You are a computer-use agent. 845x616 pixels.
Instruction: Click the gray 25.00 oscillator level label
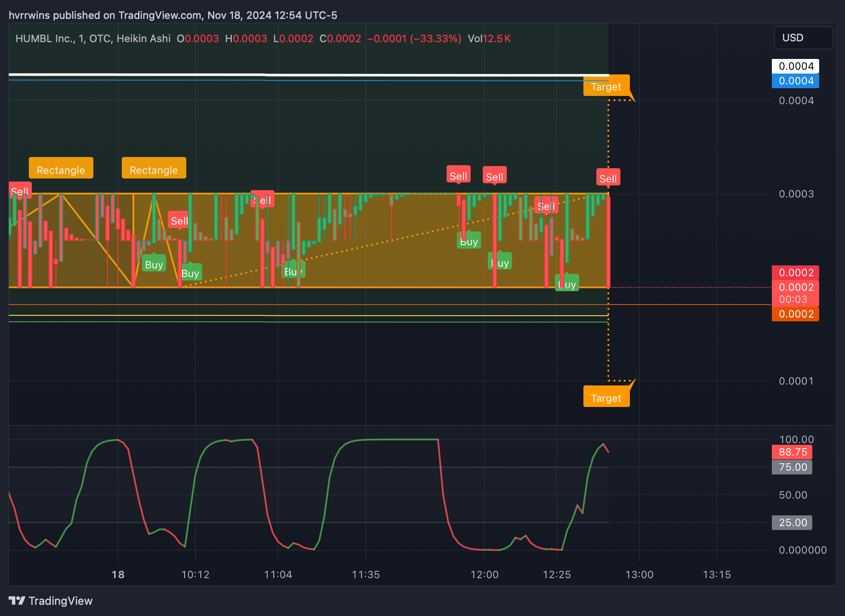click(x=792, y=523)
